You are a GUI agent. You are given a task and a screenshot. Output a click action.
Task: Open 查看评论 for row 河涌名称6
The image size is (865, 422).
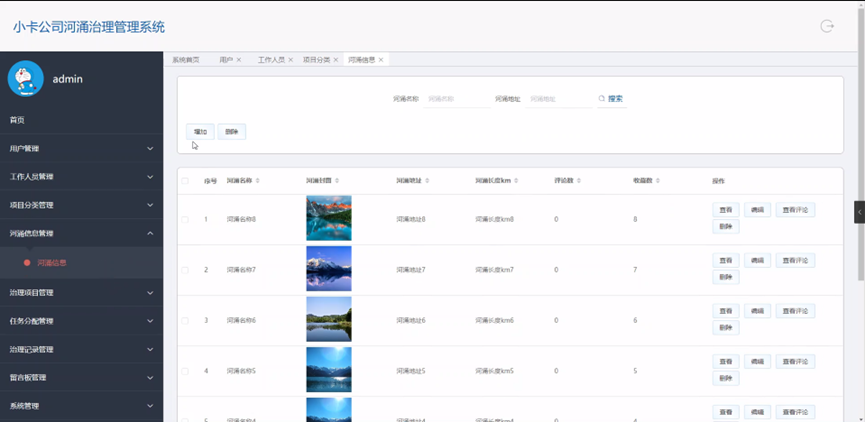click(x=795, y=311)
